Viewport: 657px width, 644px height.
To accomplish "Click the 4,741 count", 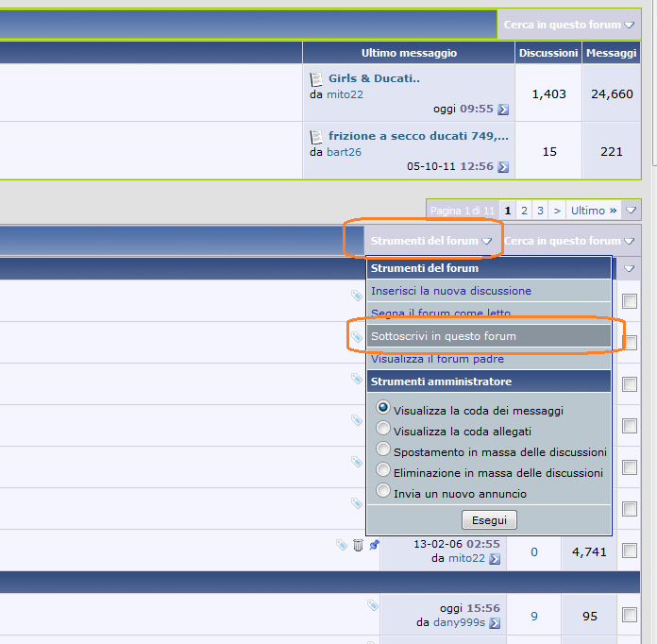I will pyautogui.click(x=589, y=551).
